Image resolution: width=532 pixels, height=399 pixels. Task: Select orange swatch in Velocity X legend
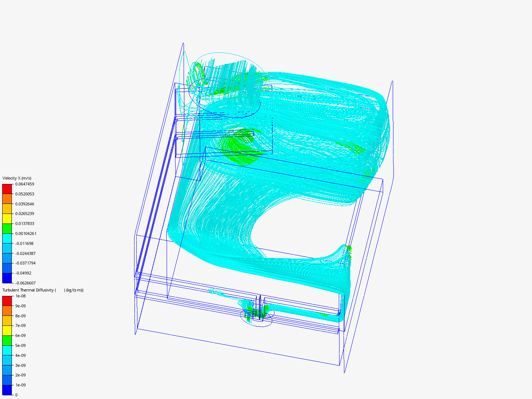7,199
